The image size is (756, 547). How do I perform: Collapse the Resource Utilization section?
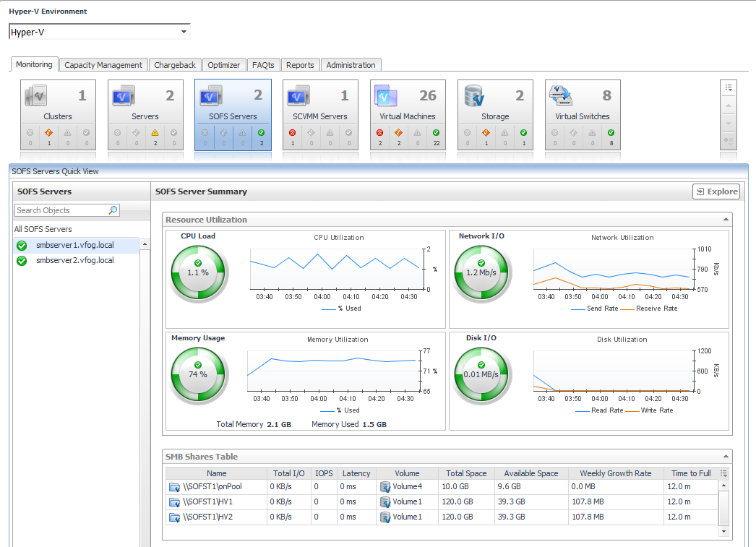point(726,220)
